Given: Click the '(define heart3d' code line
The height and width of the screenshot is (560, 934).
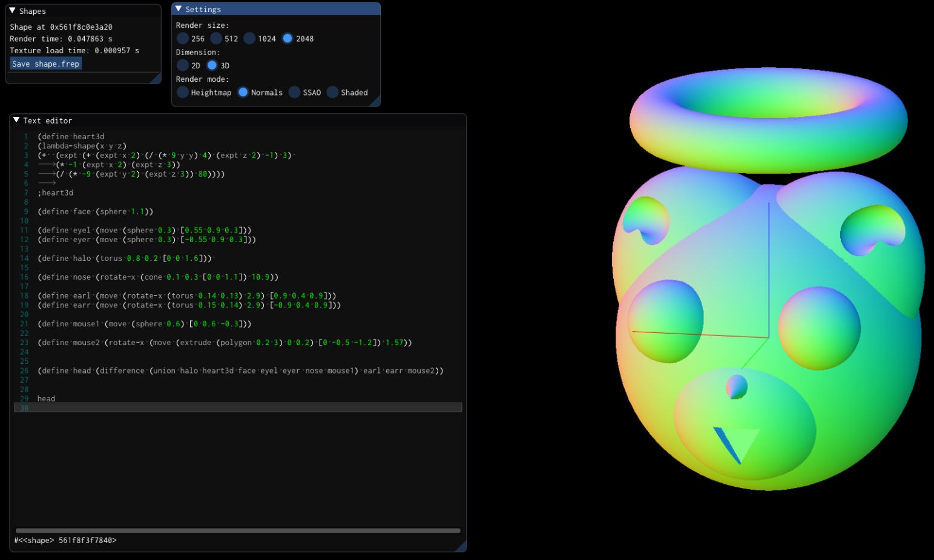Looking at the screenshot, I should point(71,137).
